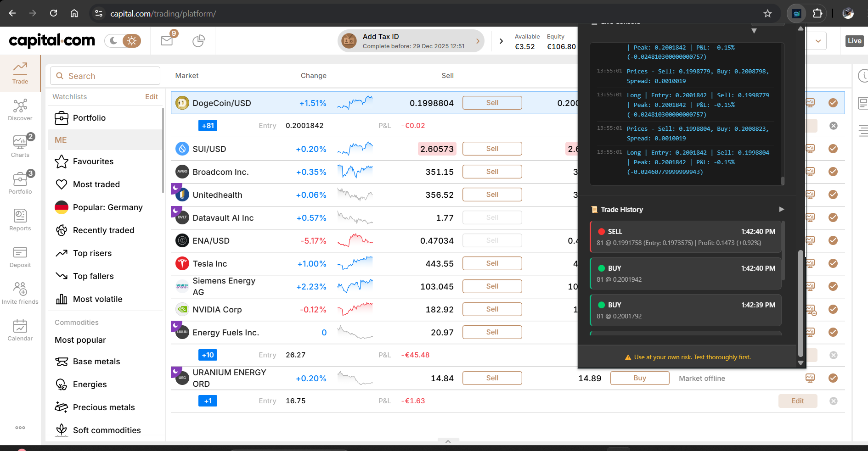
Task: Select the Charts icon in the sidebar
Action: (x=20, y=146)
